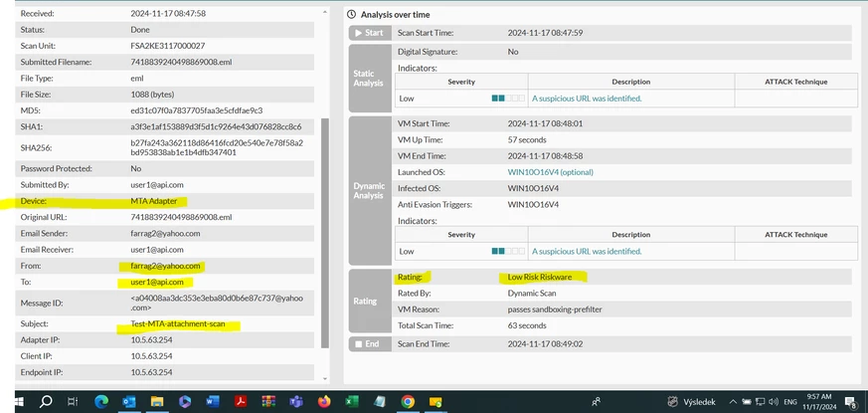Select the Low Risk Riskware rating value
The width and height of the screenshot is (868, 413).
tap(540, 277)
